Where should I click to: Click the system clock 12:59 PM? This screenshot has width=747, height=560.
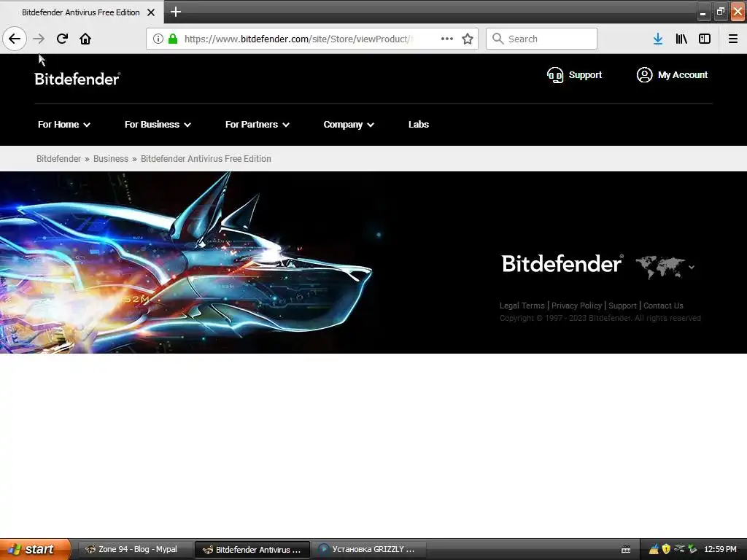click(720, 550)
